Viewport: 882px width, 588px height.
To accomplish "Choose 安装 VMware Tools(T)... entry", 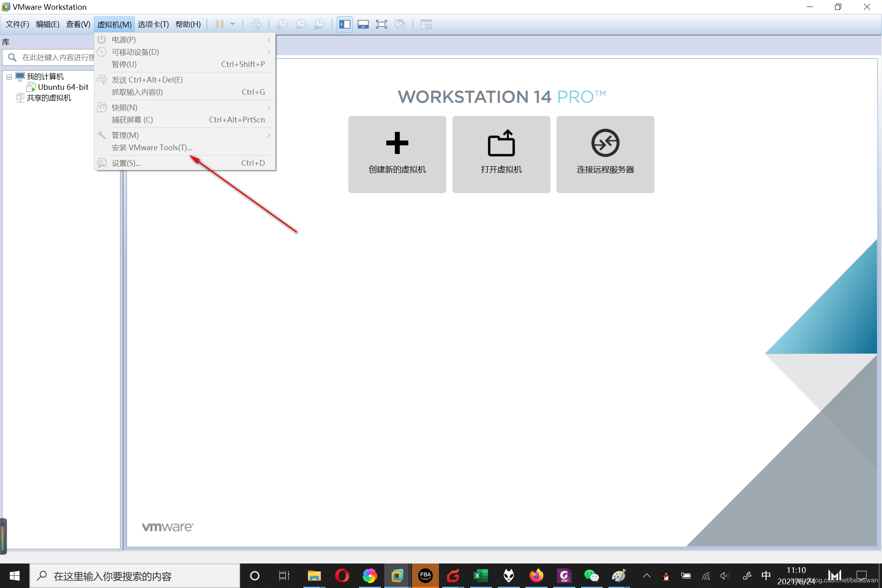I will coord(185,147).
